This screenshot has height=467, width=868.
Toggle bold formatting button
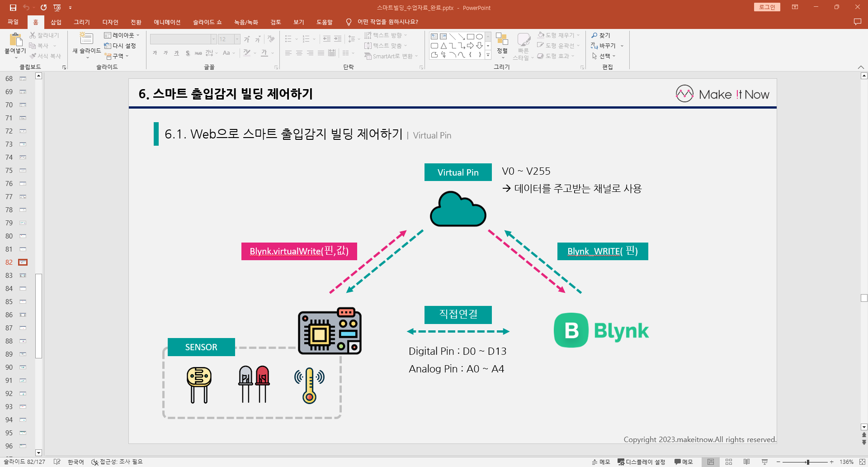[155, 53]
